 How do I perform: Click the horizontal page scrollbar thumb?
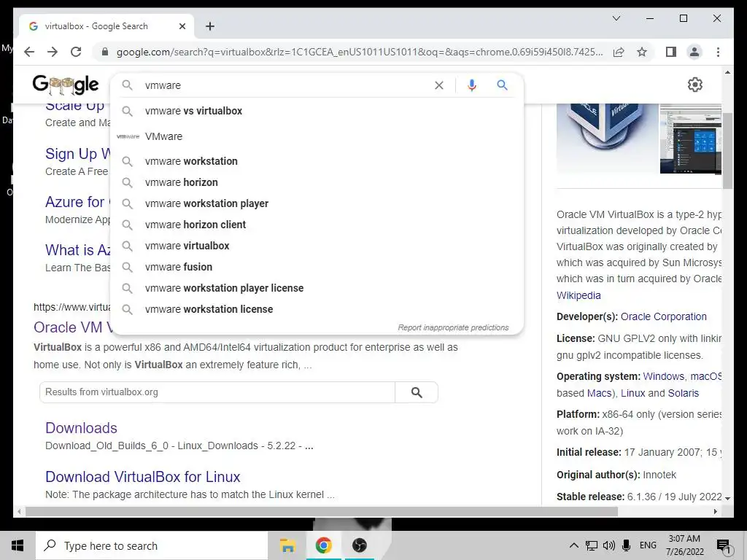322,511
